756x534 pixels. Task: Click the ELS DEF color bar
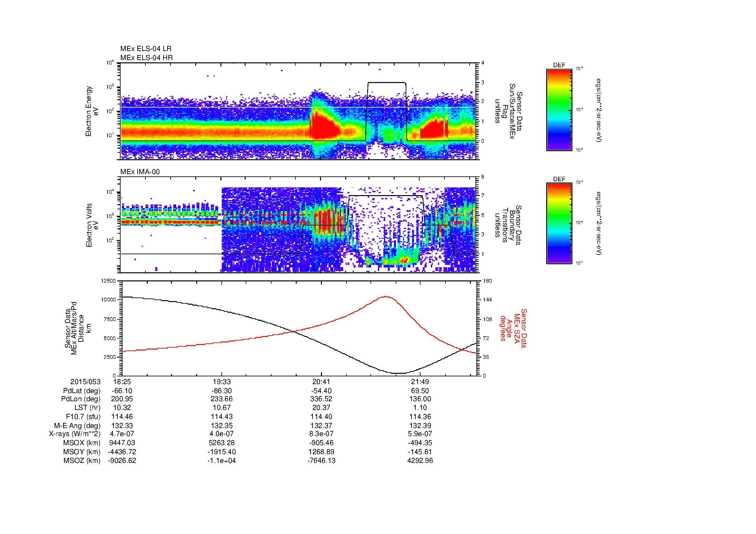[x=559, y=110]
